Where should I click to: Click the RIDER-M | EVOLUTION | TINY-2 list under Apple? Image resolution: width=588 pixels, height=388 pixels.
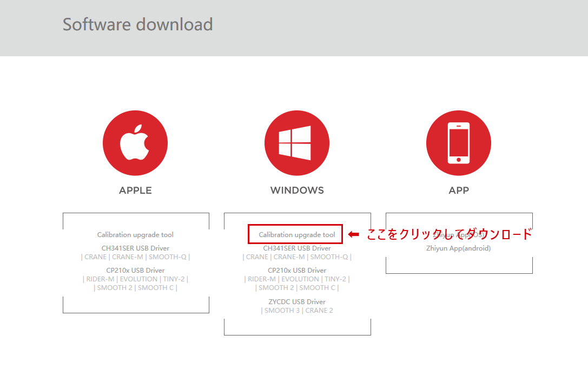[x=135, y=279]
